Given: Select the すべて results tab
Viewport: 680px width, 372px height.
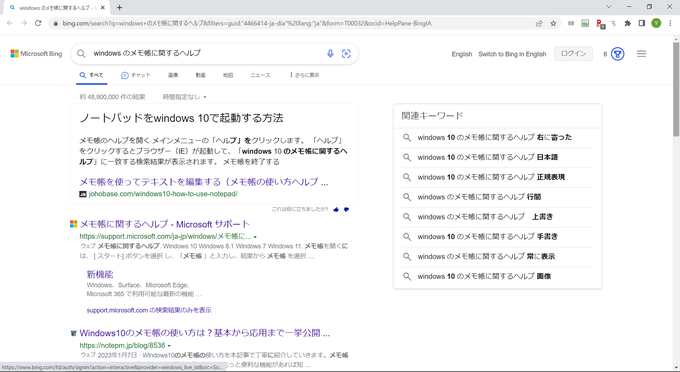Looking at the screenshot, I should tap(92, 75).
